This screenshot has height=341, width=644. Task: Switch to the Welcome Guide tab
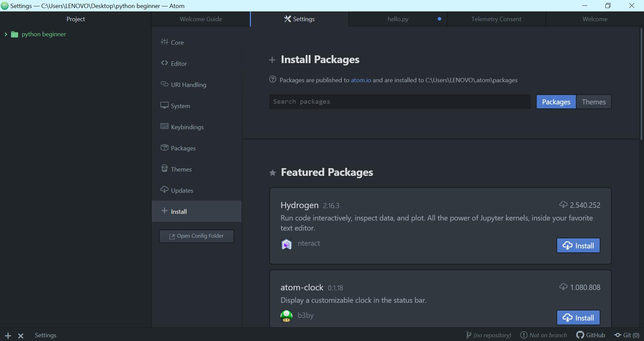point(201,19)
